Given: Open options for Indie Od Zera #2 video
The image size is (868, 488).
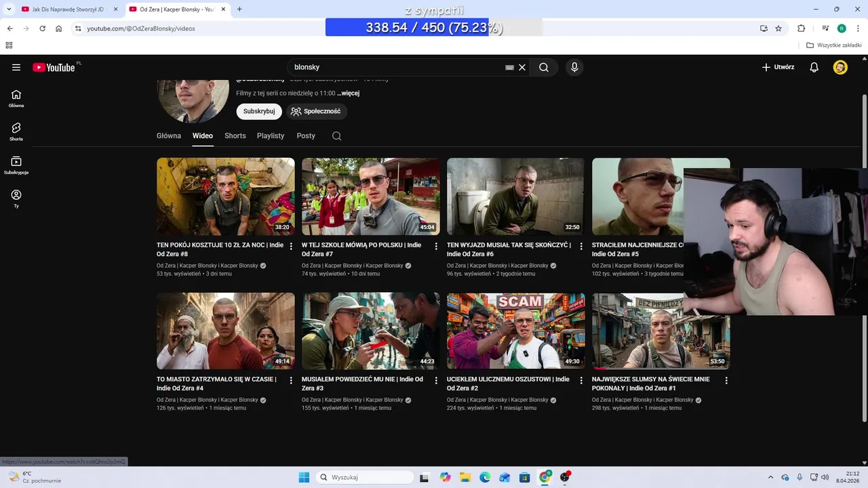Looking at the screenshot, I should click(x=581, y=380).
